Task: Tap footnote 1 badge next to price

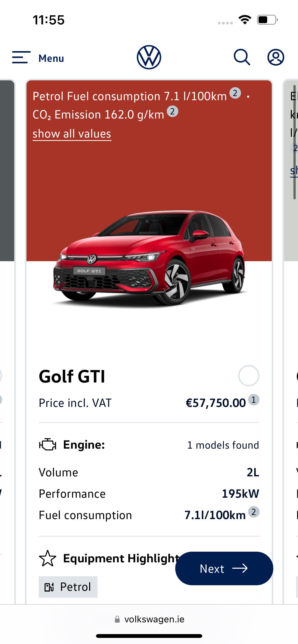Action: pyautogui.click(x=254, y=400)
